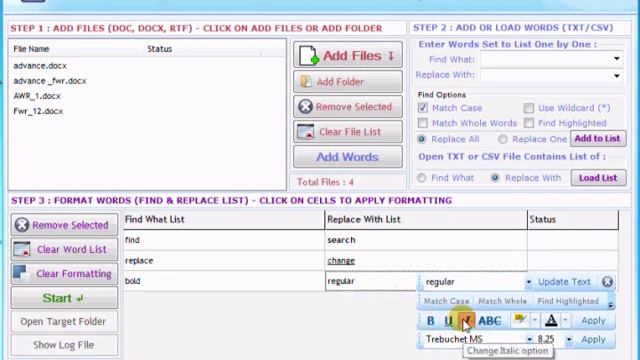Click the Add Folder button
The height and width of the screenshot is (360, 640).
(348, 82)
